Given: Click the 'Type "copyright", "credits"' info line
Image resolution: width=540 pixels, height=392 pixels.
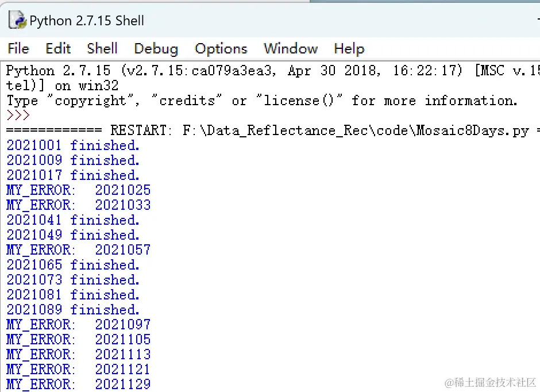Looking at the screenshot, I should tap(262, 101).
